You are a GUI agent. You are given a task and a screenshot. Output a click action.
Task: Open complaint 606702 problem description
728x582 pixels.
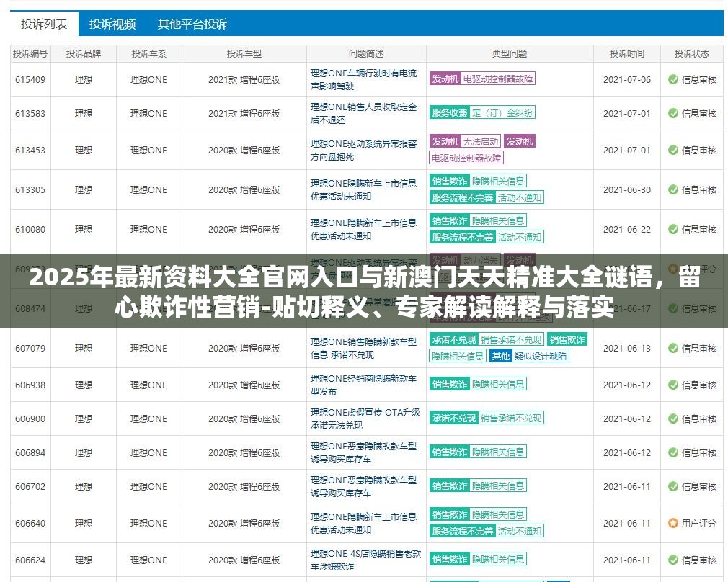pos(363,486)
